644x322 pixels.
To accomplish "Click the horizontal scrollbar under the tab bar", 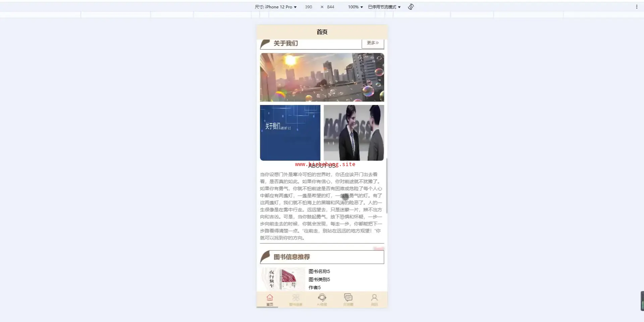I will (267, 307).
